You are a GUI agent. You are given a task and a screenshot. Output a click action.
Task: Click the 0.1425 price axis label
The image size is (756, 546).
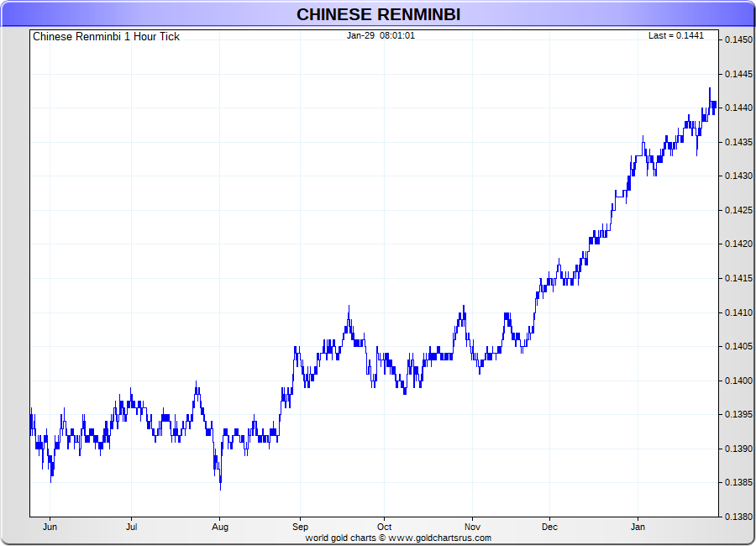click(738, 211)
